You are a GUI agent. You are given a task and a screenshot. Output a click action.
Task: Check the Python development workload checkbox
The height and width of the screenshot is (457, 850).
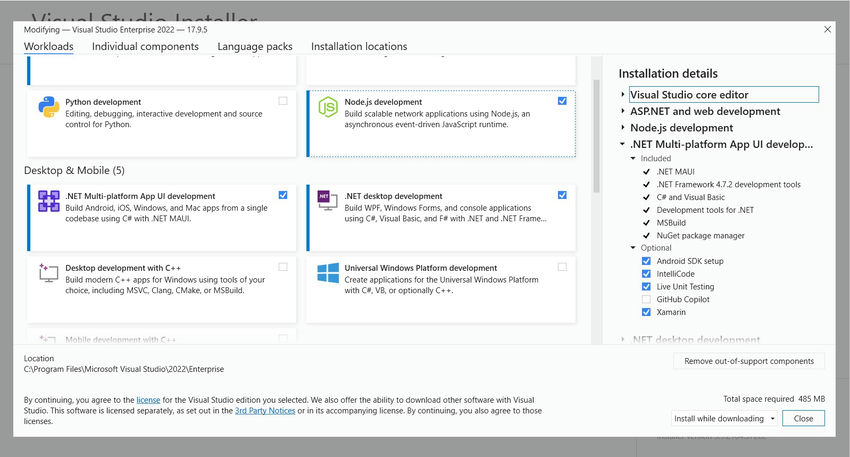click(283, 101)
